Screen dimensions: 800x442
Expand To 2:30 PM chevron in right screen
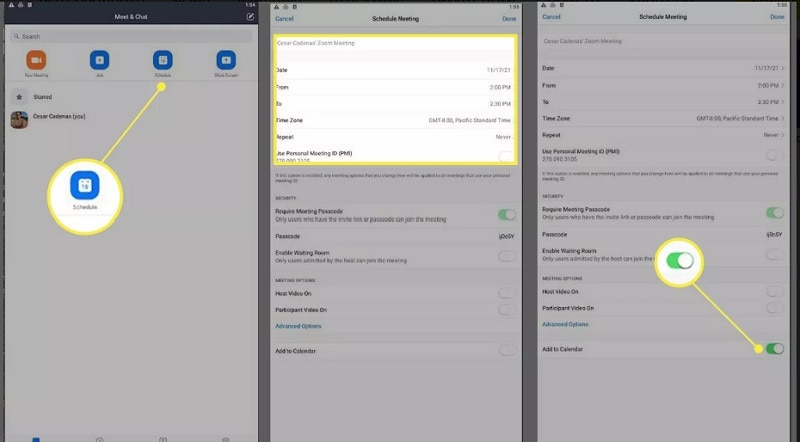783,102
